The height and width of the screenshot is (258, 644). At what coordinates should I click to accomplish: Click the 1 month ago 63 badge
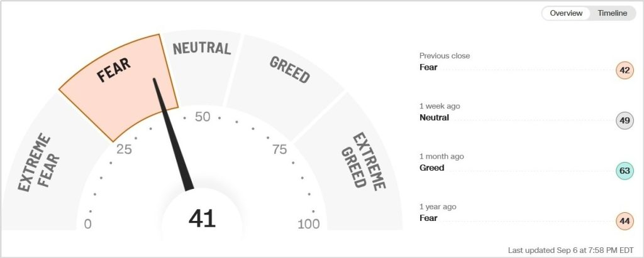(625, 171)
